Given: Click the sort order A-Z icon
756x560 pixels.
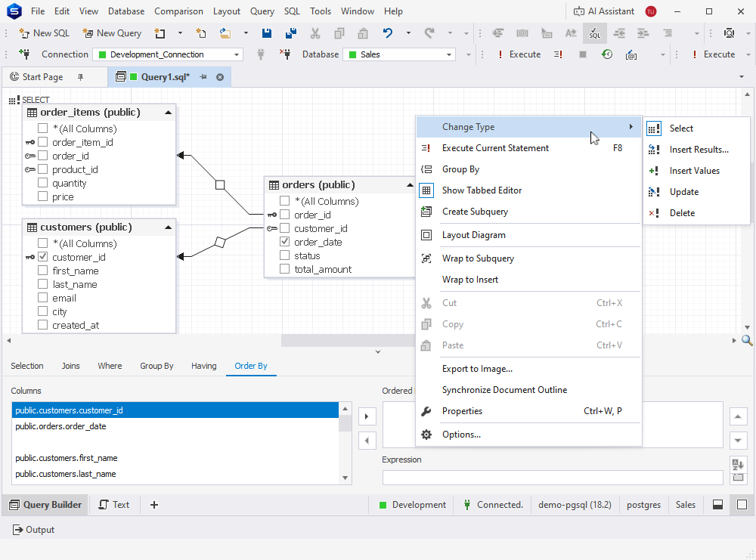Looking at the screenshot, I should tap(738, 465).
